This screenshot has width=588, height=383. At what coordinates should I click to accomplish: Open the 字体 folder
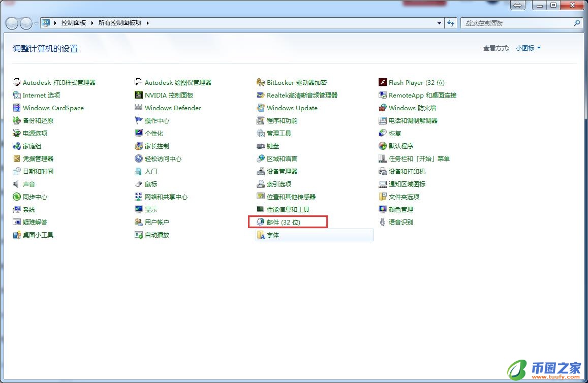[x=272, y=235]
